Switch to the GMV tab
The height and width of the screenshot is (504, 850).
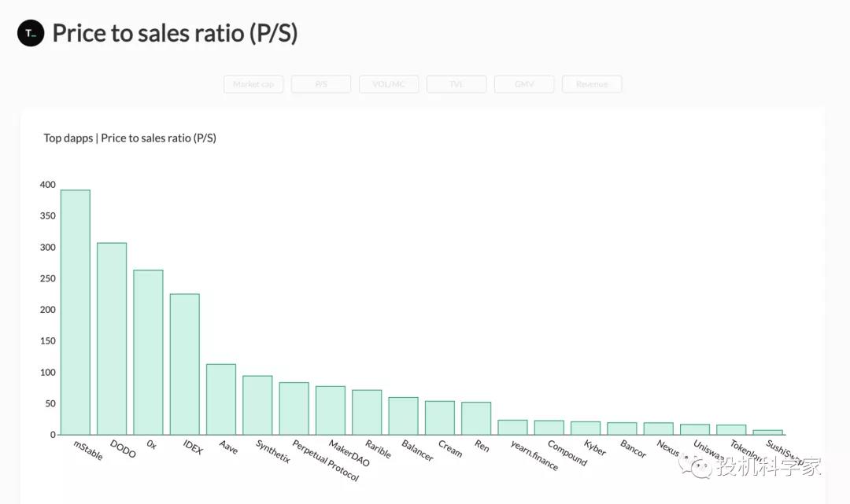(524, 84)
